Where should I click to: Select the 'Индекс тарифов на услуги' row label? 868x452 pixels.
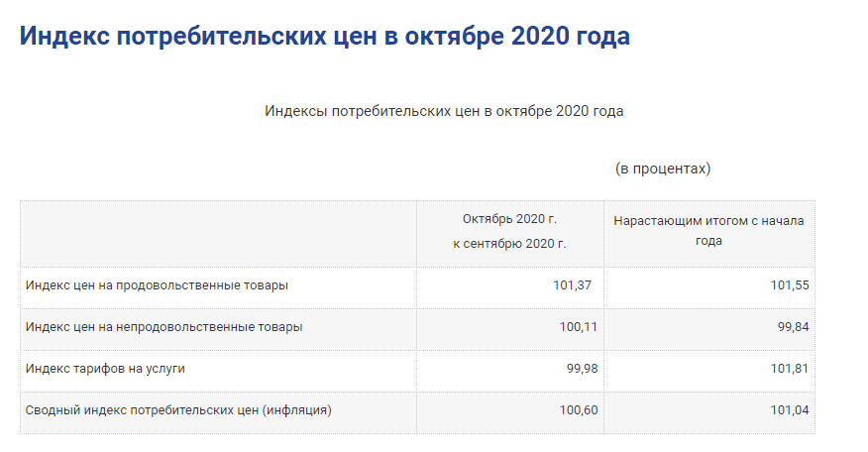(x=105, y=369)
